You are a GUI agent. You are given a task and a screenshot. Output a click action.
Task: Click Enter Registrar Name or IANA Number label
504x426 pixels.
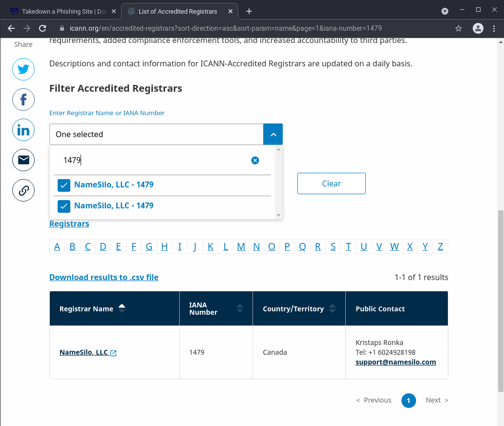tap(107, 113)
